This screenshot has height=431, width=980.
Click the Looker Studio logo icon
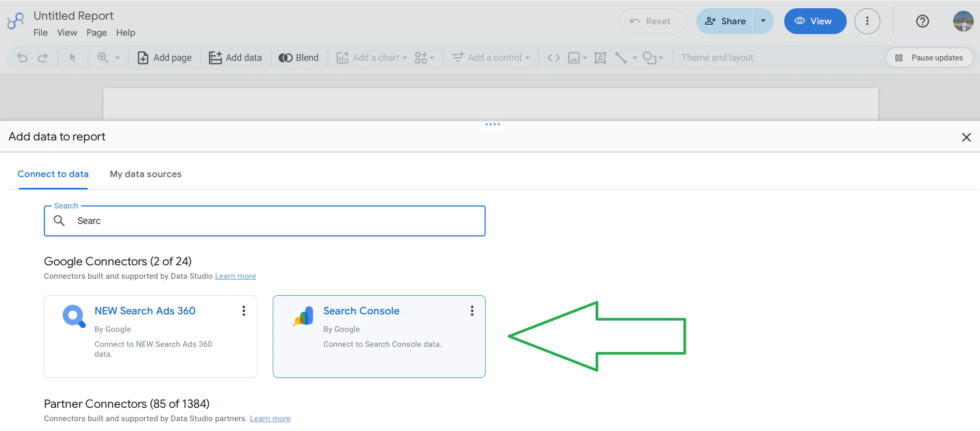(15, 21)
